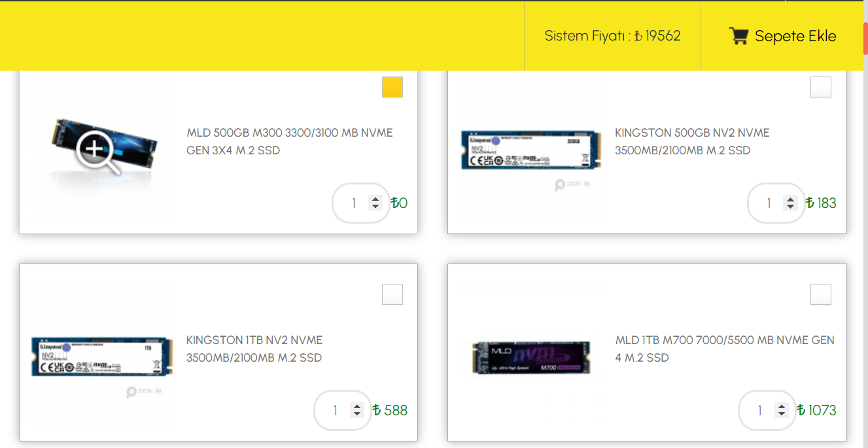
Task: Click KINGSTON 1TB NV2 NVME product title
Action: point(254,349)
